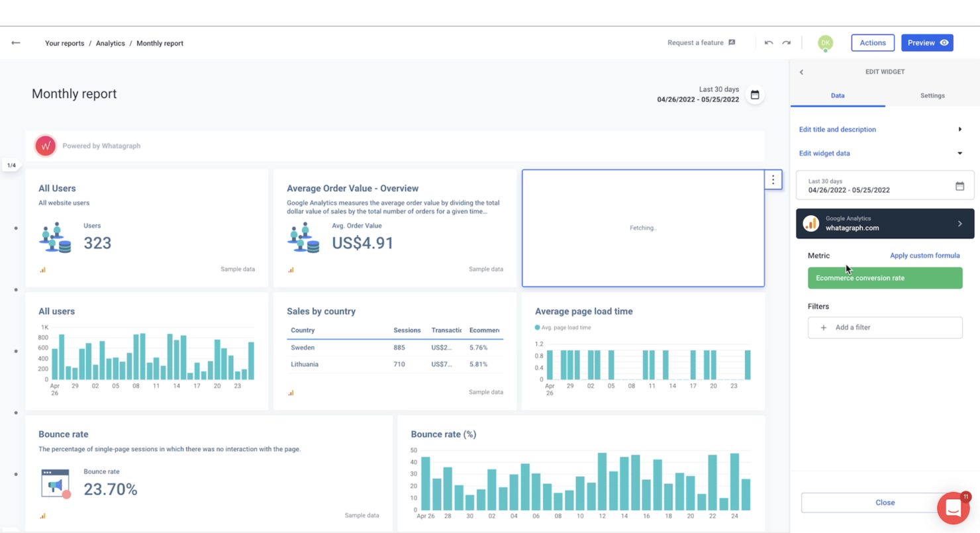Click the 1/4 page indicator
The width and height of the screenshot is (980, 533).
tap(11, 166)
